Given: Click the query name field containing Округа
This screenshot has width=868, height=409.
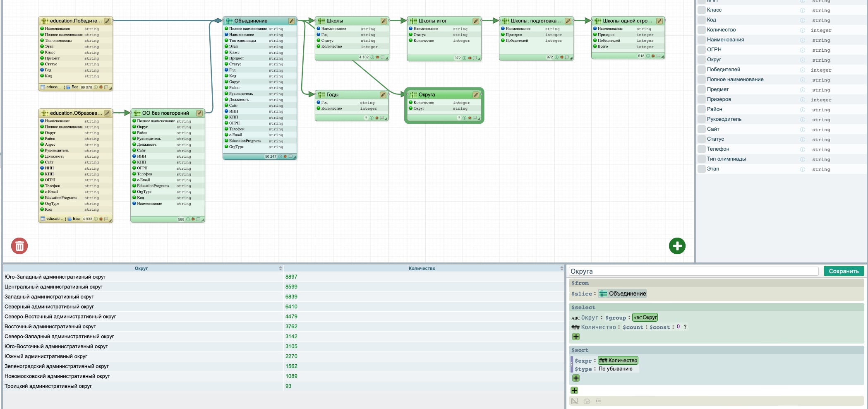Looking at the screenshot, I should coord(693,271).
